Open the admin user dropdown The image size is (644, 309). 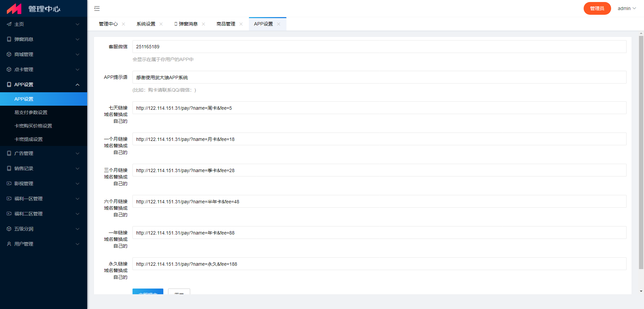(627, 8)
